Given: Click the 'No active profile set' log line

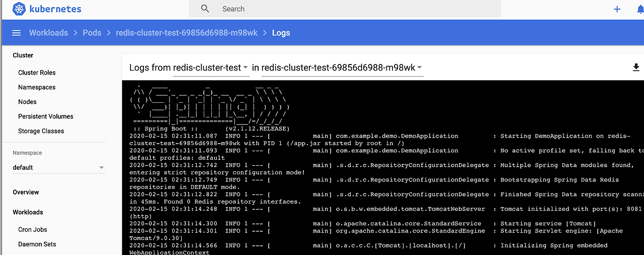Looking at the screenshot, I should (386, 154).
